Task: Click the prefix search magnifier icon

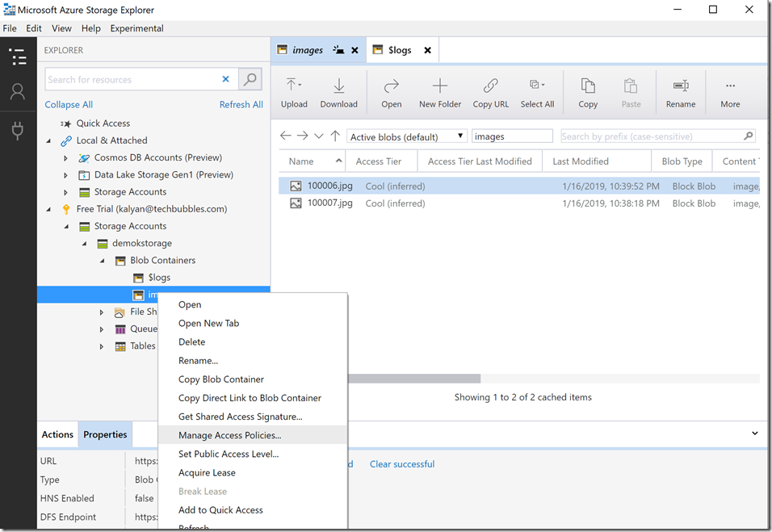Action: pos(749,136)
